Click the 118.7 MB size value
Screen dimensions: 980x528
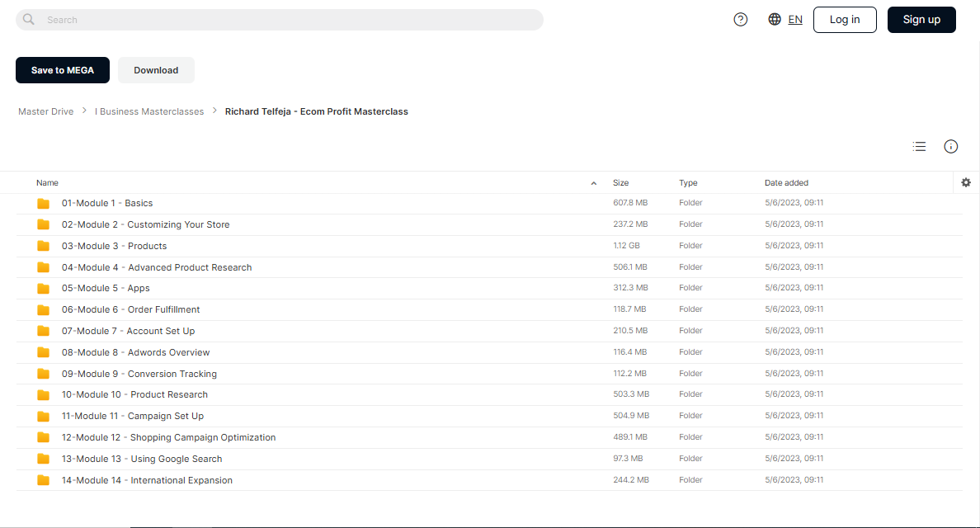[x=629, y=309]
